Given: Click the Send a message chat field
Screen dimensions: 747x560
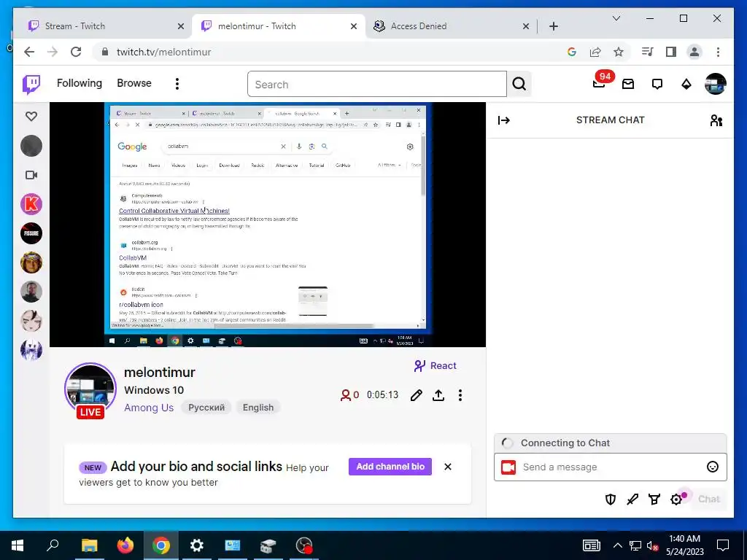Looking at the screenshot, I should [611, 467].
